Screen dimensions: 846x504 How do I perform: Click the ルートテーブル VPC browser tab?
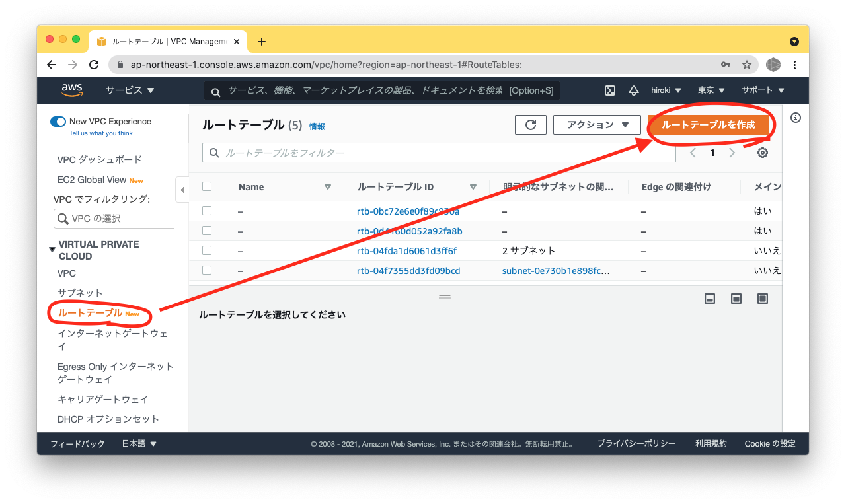click(165, 41)
